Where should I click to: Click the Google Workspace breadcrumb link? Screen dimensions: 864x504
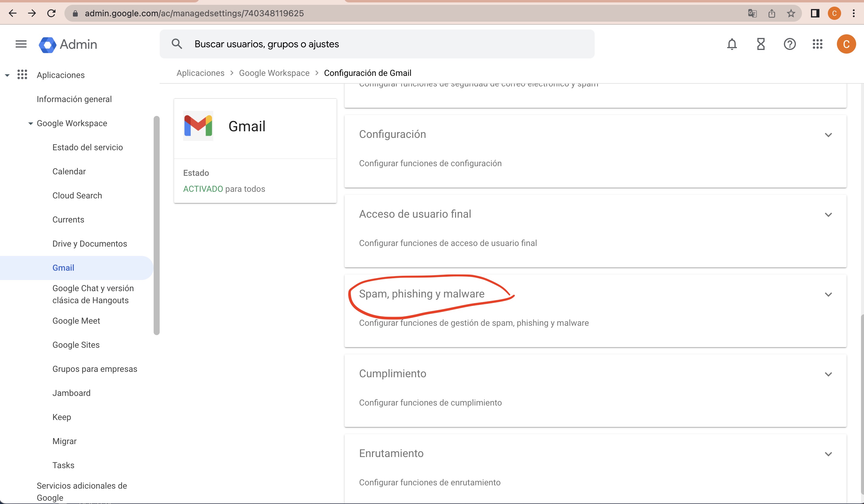pos(274,73)
